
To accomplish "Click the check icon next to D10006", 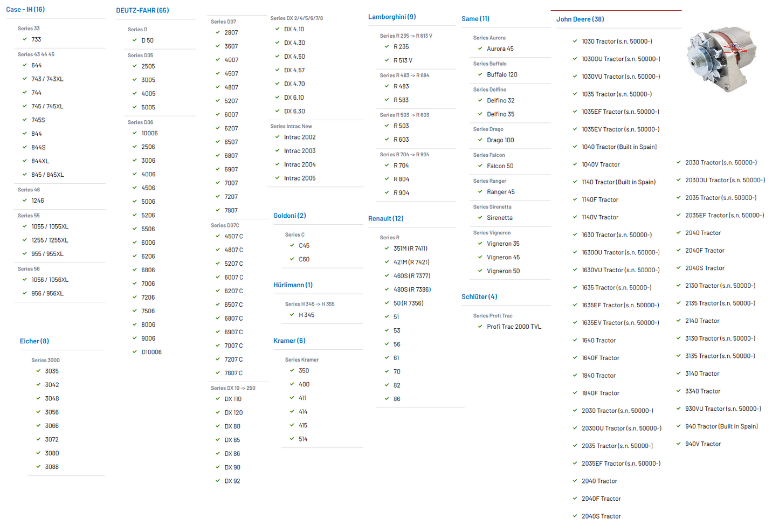I will (135, 352).
